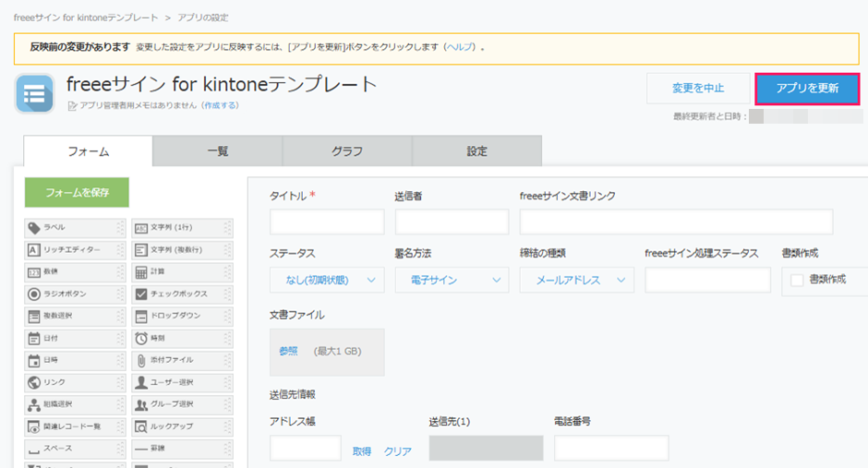
Task: Click the freeeサイン breadcrumb link
Action: (86, 18)
